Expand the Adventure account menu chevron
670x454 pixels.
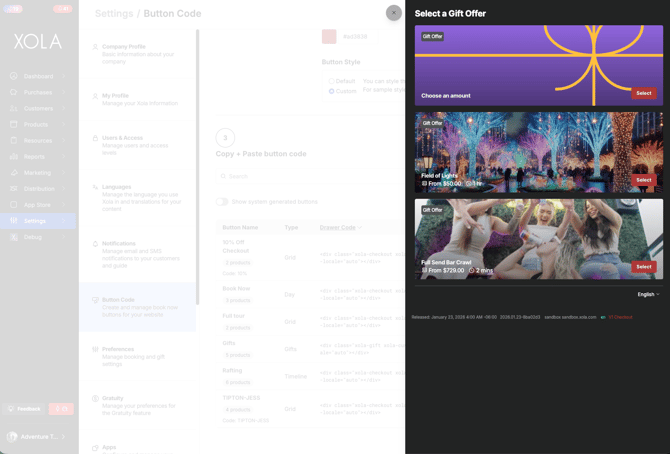(x=63, y=436)
